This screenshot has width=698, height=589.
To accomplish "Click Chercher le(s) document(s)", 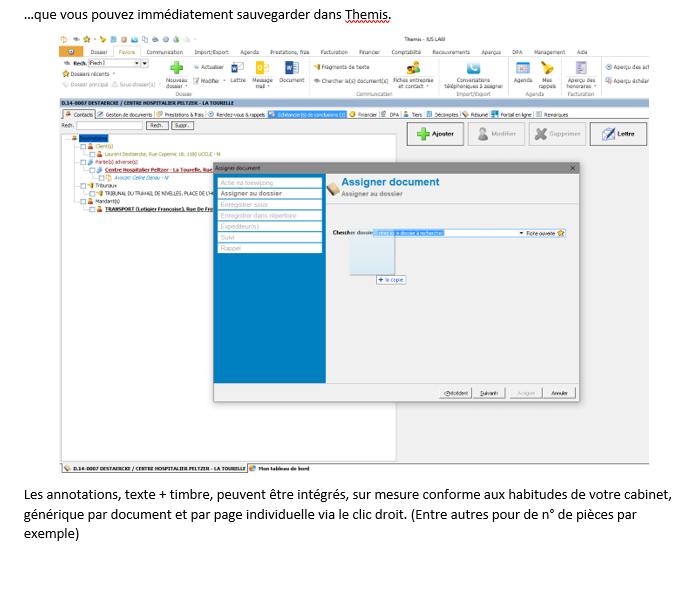I will 351,81.
